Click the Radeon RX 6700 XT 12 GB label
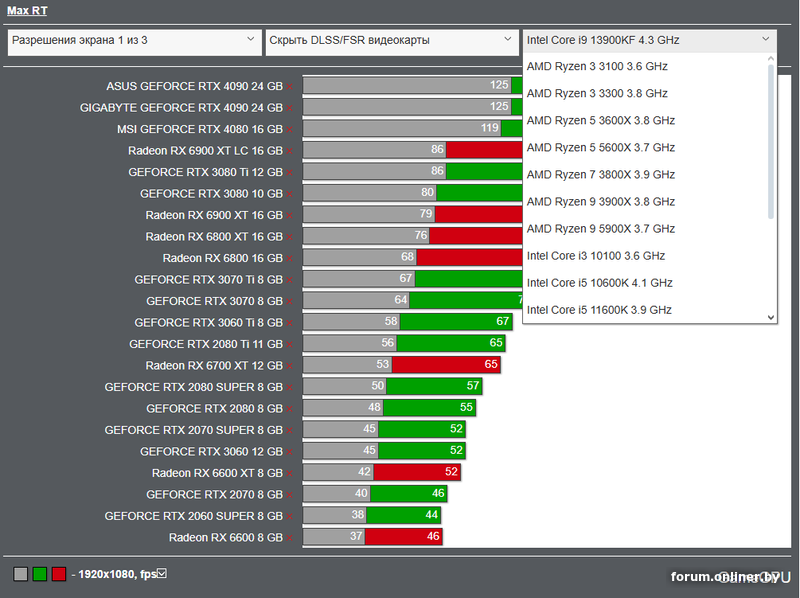The width and height of the screenshot is (800, 598). click(x=214, y=366)
